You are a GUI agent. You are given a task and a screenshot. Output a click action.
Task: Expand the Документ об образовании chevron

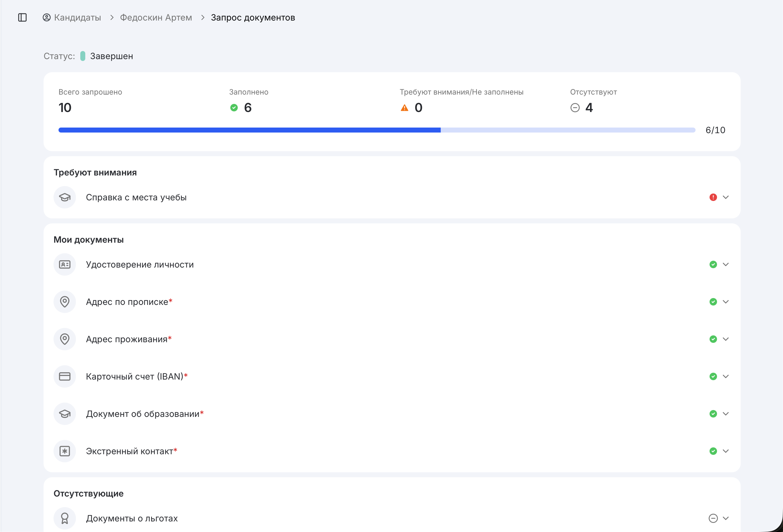(x=726, y=414)
